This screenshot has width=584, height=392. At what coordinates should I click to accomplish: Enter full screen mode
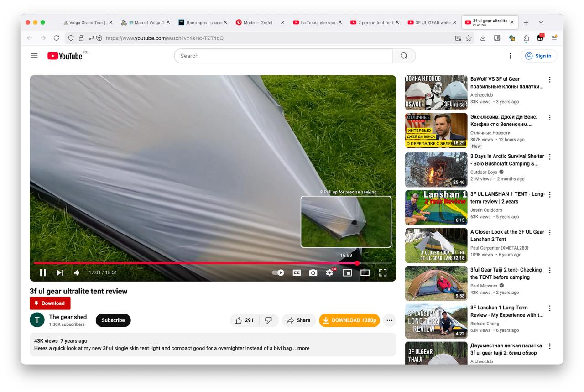coord(383,272)
